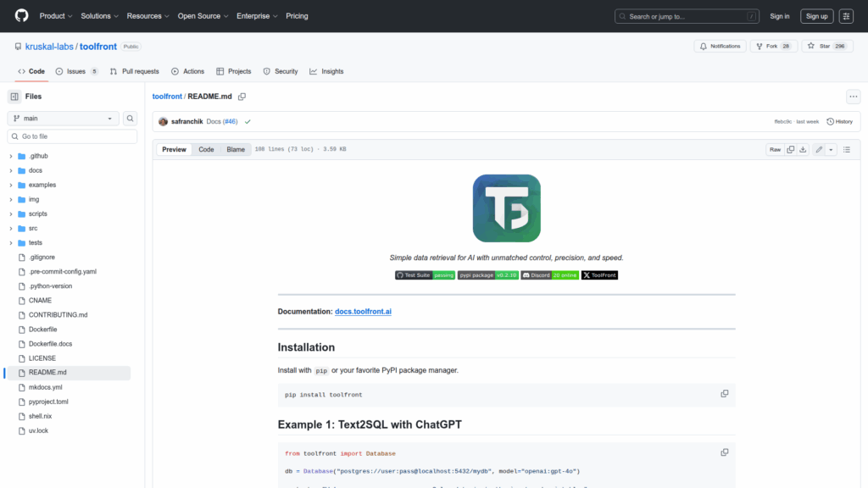Screen dimensions: 868x488
Task: Open the main branch selector
Action: 63,119
